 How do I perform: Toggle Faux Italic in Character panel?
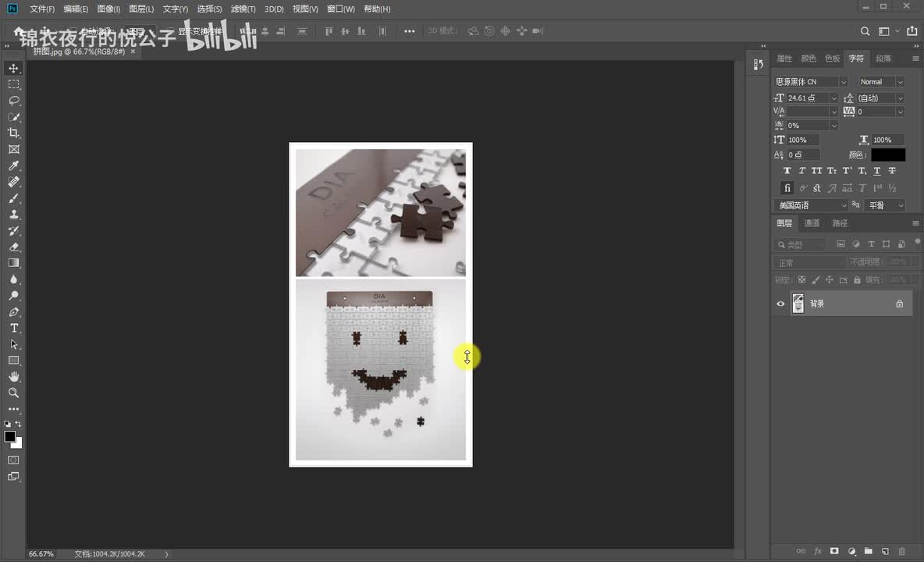(x=802, y=171)
